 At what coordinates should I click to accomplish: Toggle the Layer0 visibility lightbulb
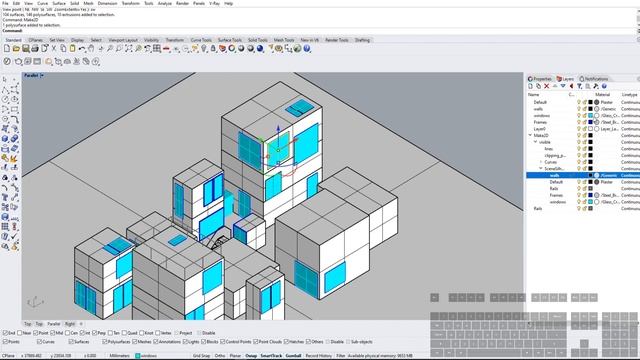[578, 129]
